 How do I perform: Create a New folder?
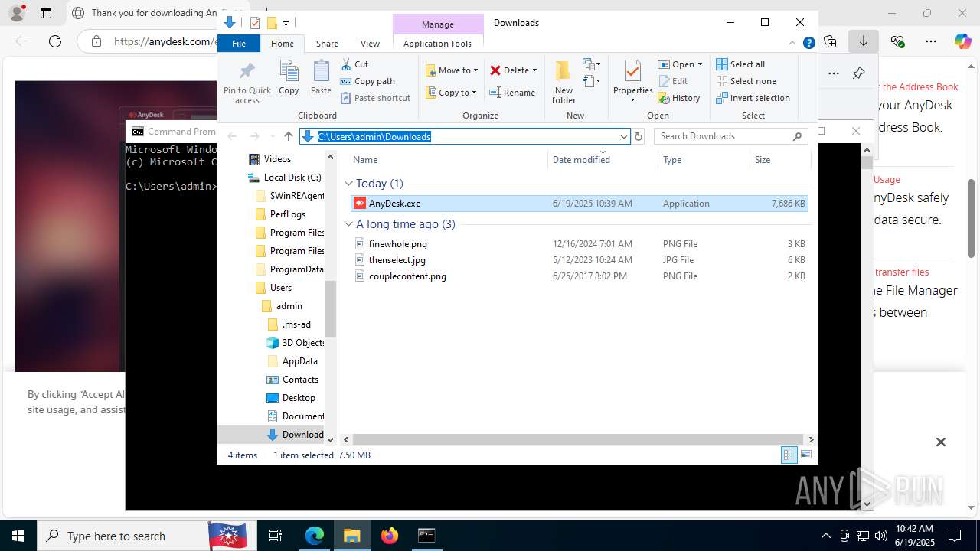(x=563, y=83)
